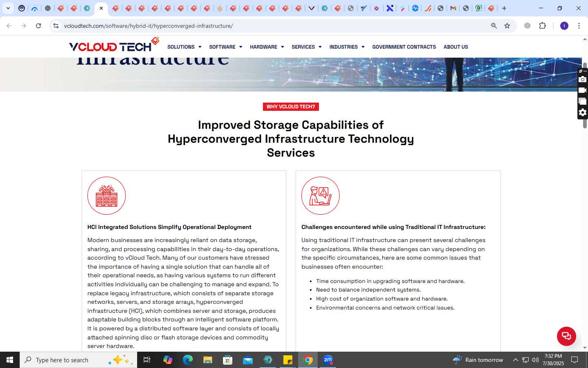588x368 pixels.
Task: Open the Chrome profile avatar
Action: pyautogui.click(x=564, y=26)
